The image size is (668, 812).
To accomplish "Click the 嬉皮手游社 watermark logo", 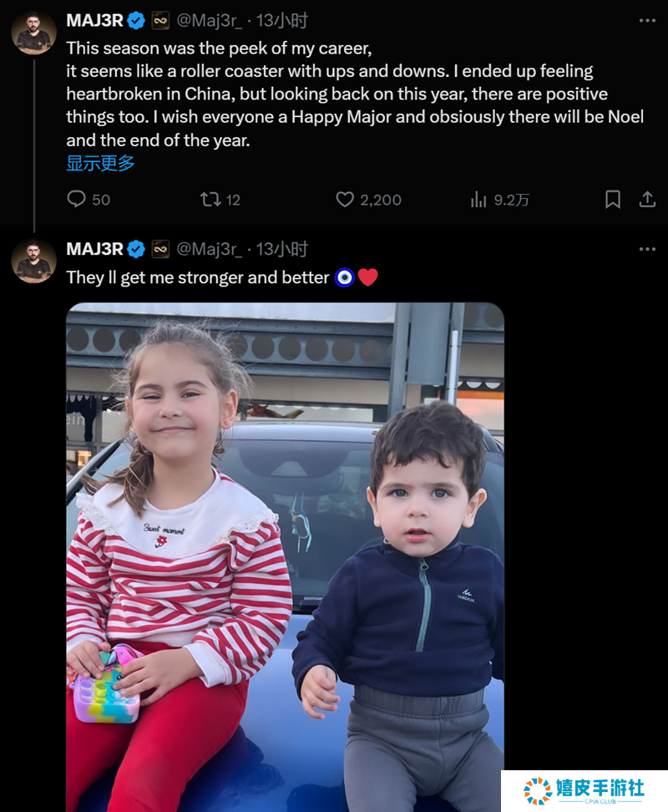I will (x=584, y=790).
